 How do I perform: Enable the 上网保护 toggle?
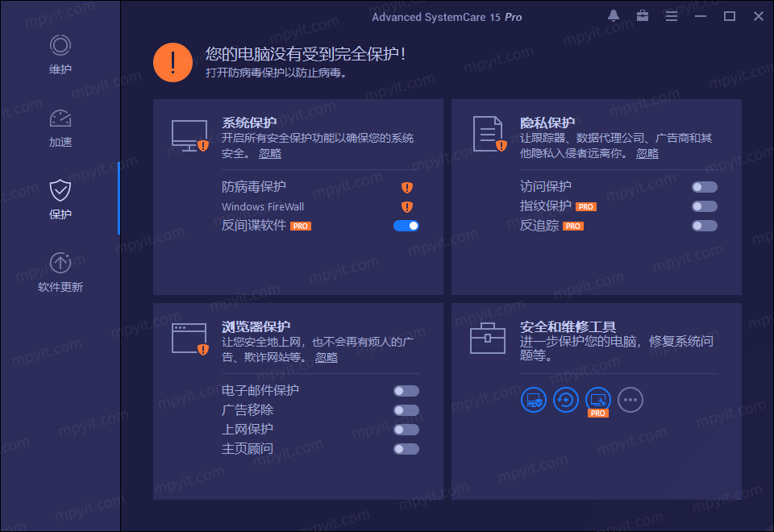click(x=406, y=430)
